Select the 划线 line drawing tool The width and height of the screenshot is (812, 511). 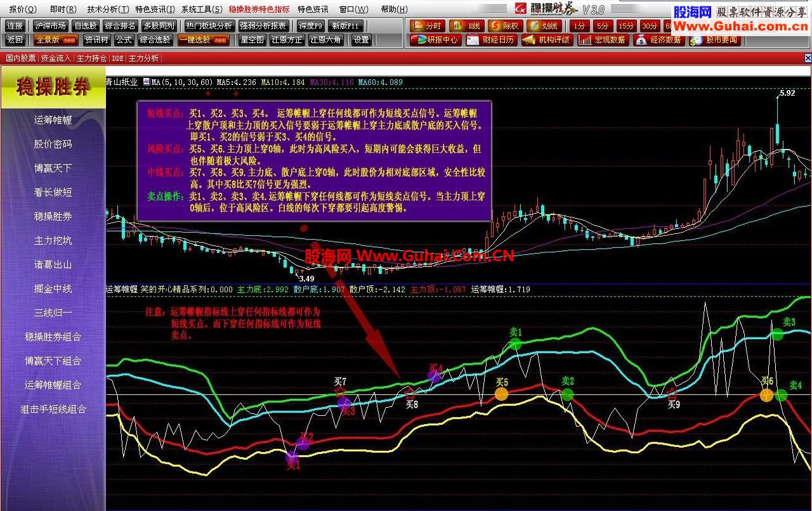click(544, 26)
